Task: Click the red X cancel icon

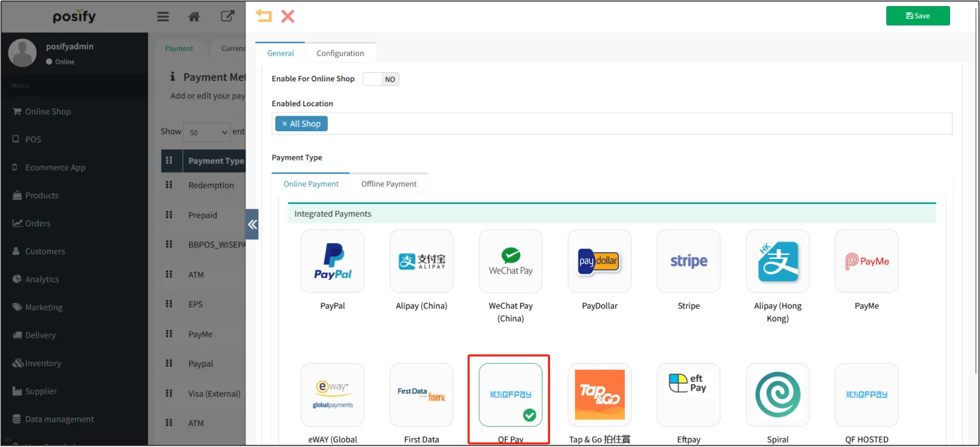Action: (288, 16)
